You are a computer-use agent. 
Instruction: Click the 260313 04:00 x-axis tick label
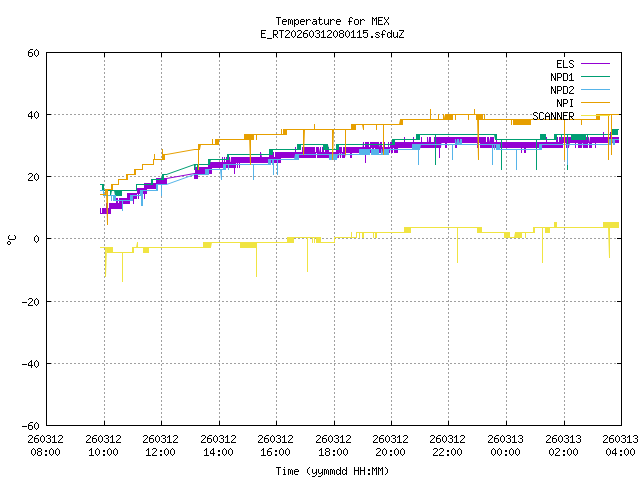620,445
